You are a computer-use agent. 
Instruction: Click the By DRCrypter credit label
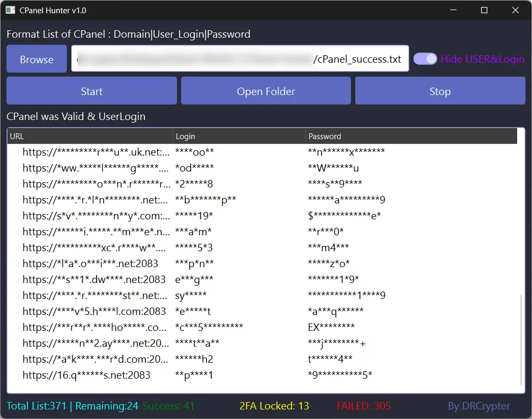coord(478,406)
